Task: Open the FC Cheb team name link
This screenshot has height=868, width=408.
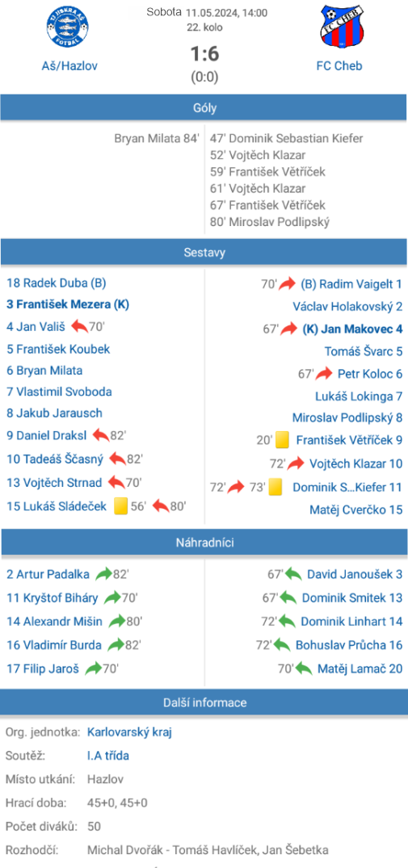Action: 339,66
